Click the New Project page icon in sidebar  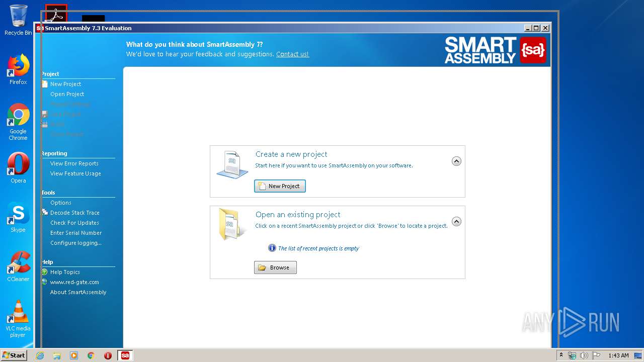click(45, 84)
